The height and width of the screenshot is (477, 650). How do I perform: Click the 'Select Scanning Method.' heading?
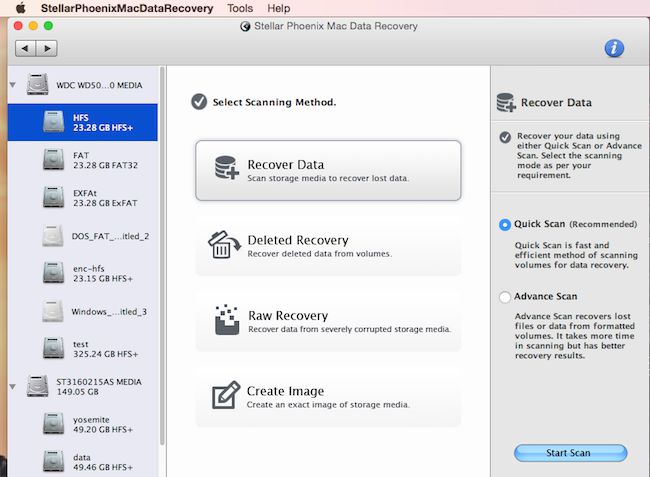click(274, 102)
